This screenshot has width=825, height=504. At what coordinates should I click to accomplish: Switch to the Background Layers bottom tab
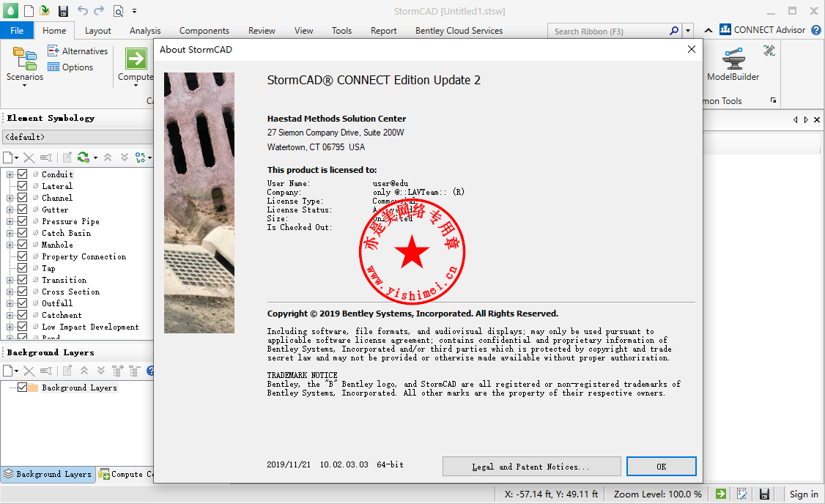click(x=48, y=474)
